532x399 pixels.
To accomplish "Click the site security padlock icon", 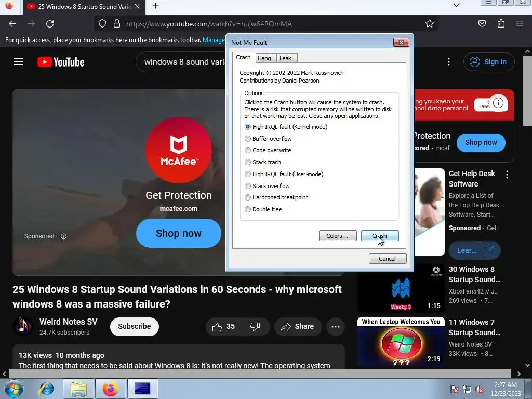I will coord(117,24).
